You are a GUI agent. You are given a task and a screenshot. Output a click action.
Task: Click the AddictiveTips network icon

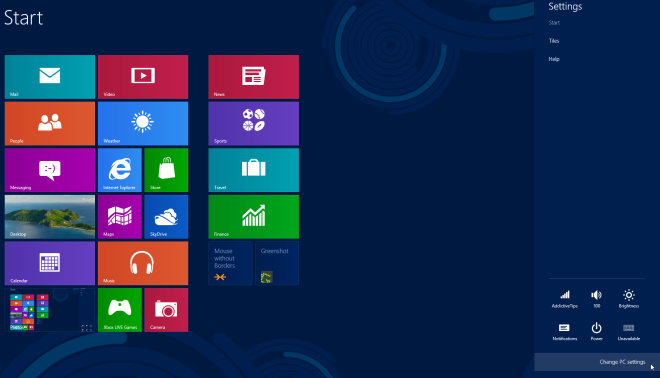tap(565, 299)
